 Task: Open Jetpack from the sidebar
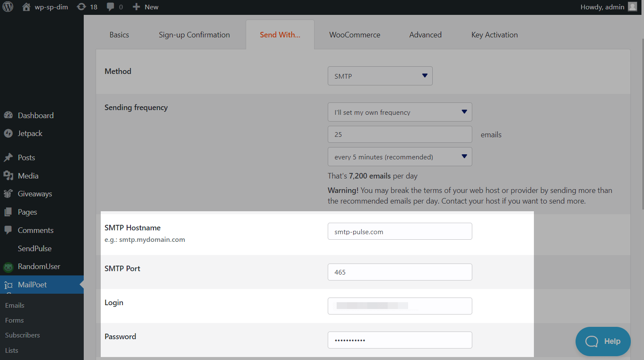[x=30, y=133]
